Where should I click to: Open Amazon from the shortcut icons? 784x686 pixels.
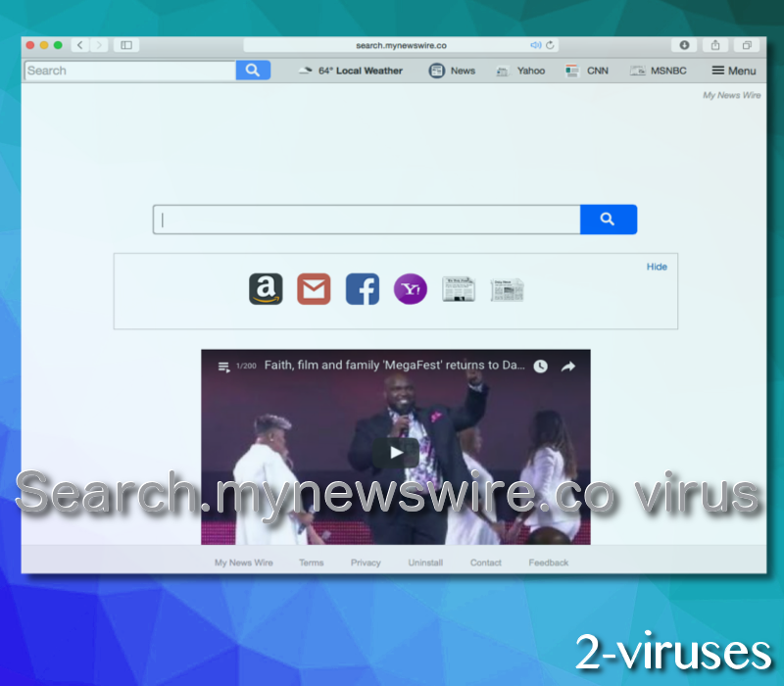tap(265, 289)
